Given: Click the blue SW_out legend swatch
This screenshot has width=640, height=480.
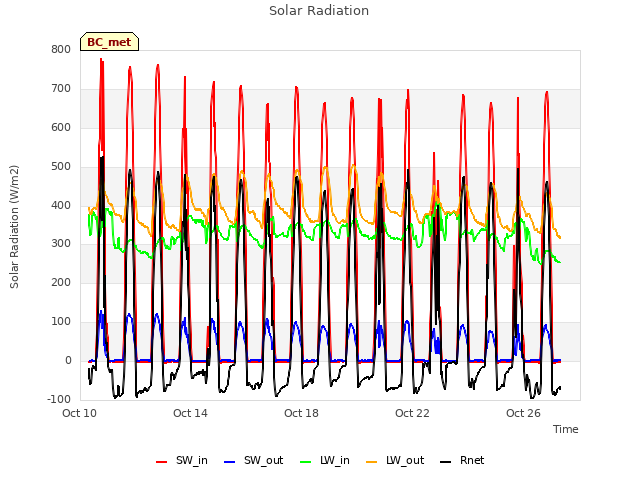Looking at the screenshot, I should (x=230, y=462).
